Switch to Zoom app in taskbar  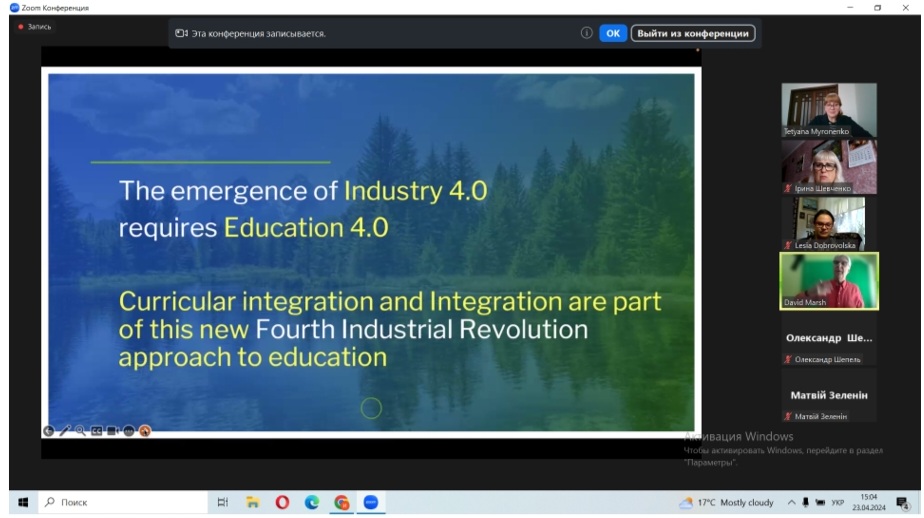[x=370, y=503]
